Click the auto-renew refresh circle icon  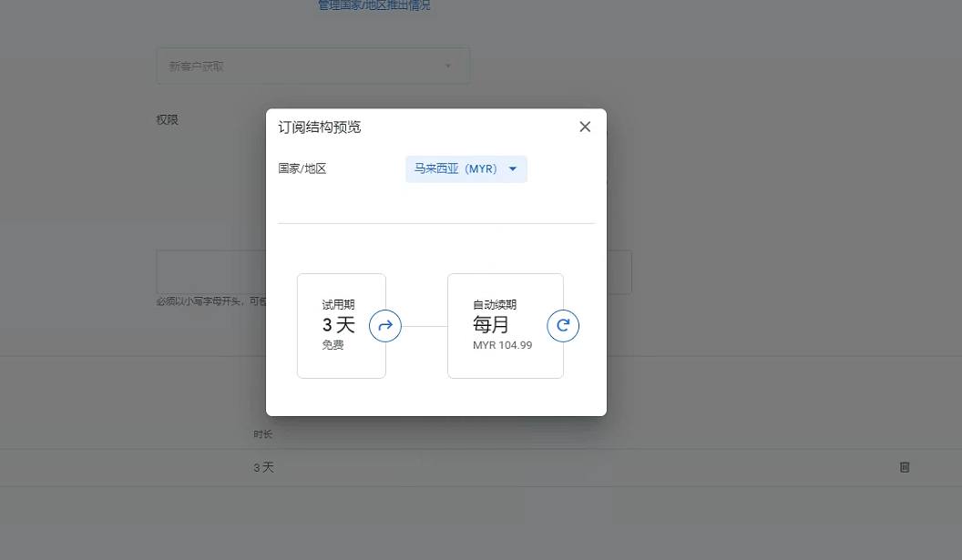563,326
